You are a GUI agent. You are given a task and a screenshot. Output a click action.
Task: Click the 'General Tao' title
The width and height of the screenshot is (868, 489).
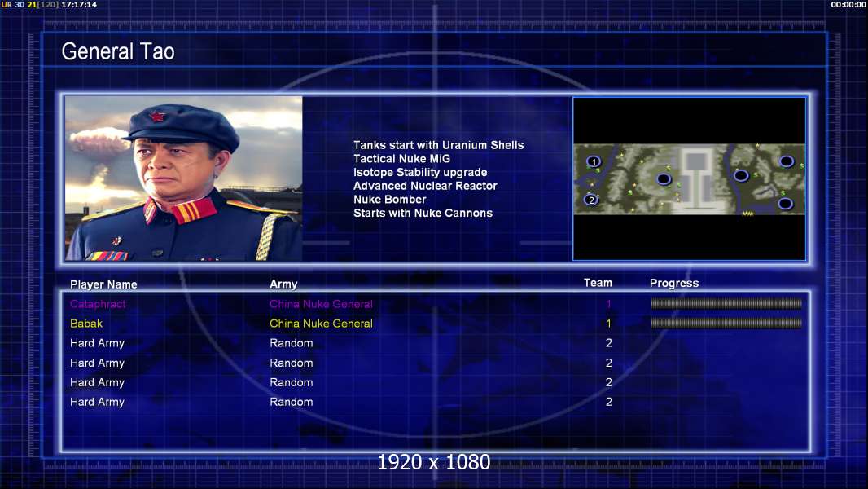(x=118, y=51)
